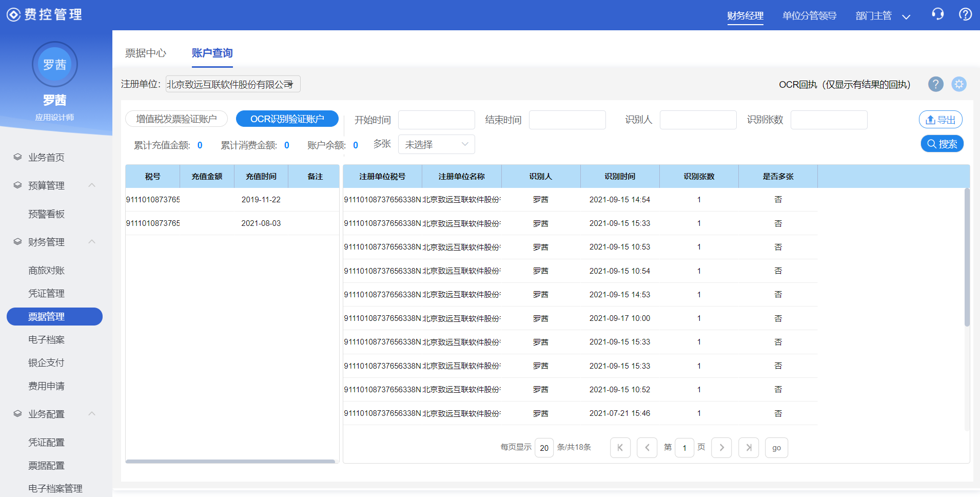Image resolution: width=980 pixels, height=497 pixels.
Task: Click the page size field showing 20
Action: 544,448
